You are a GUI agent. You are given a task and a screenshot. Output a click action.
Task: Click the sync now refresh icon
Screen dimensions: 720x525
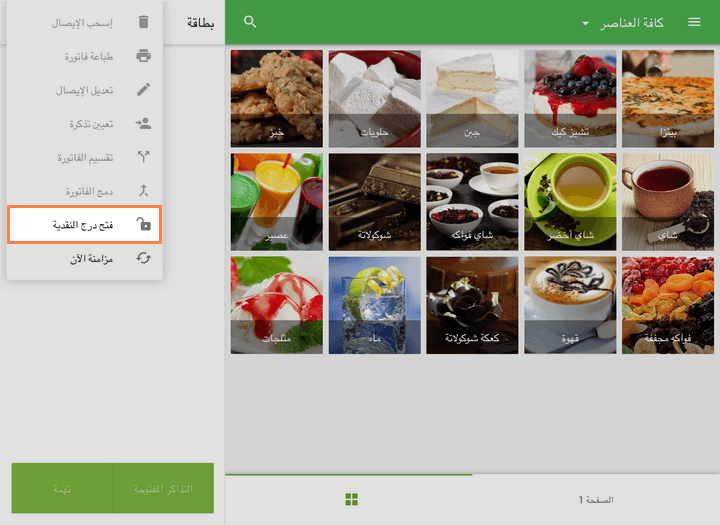coord(144,259)
